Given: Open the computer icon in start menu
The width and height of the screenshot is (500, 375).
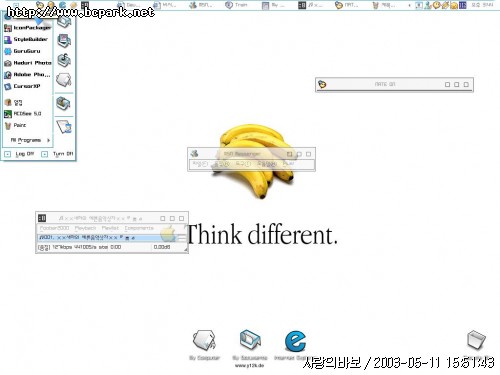Looking at the screenshot, I should point(64,80).
